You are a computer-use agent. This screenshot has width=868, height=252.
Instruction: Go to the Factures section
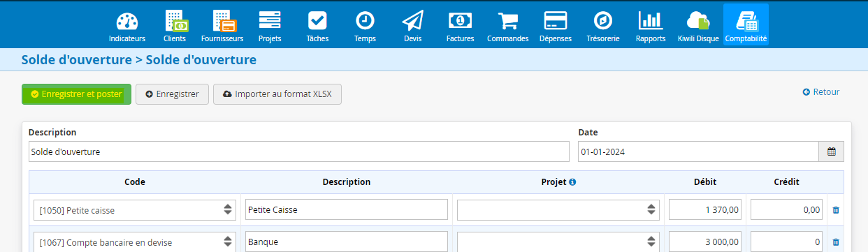(x=460, y=26)
